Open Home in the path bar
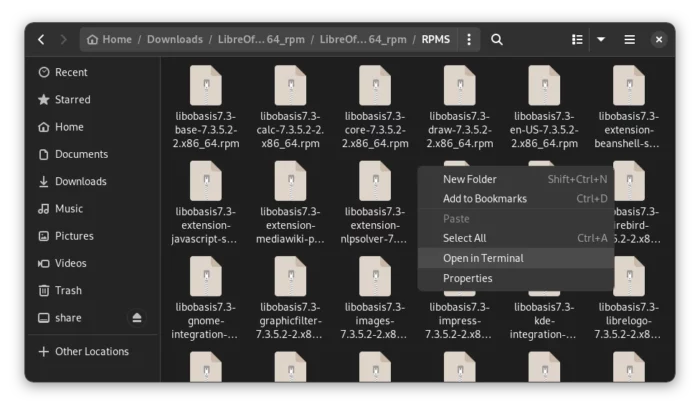Viewport: 700px width, 409px height. [109, 40]
